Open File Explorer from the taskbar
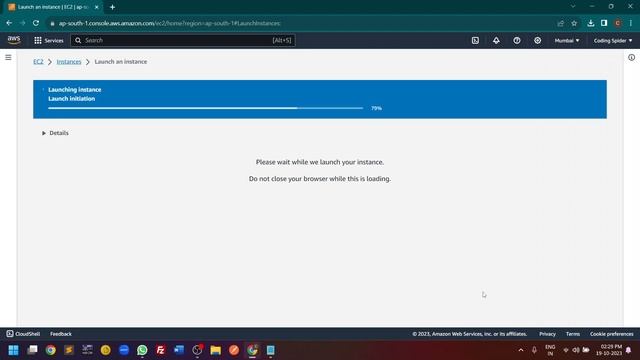This screenshot has height=360, width=640. coord(216,350)
